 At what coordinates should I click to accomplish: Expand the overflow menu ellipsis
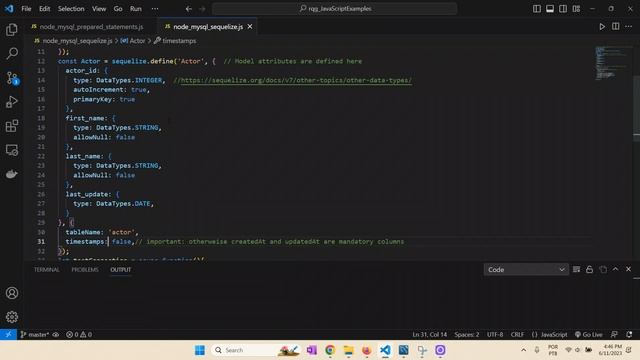point(155,9)
